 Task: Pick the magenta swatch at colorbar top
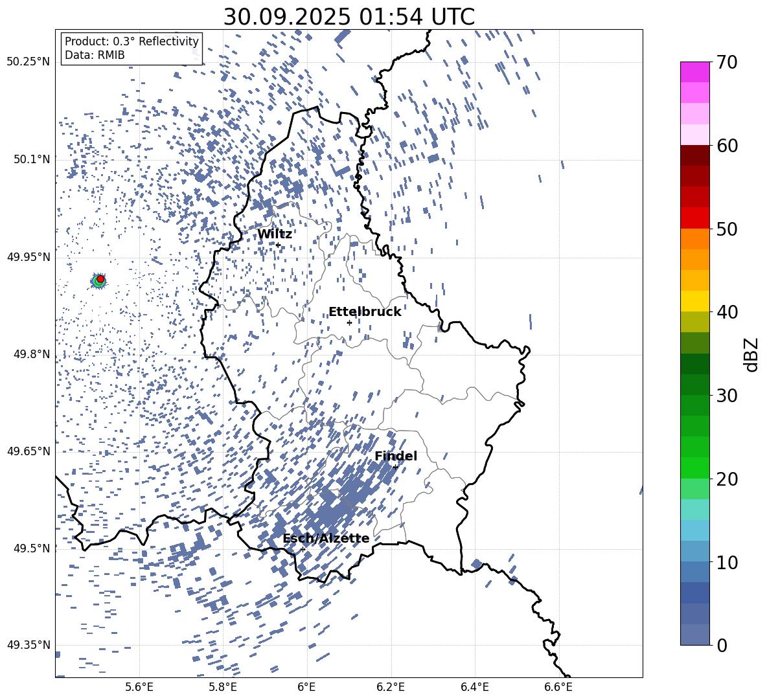click(695, 72)
